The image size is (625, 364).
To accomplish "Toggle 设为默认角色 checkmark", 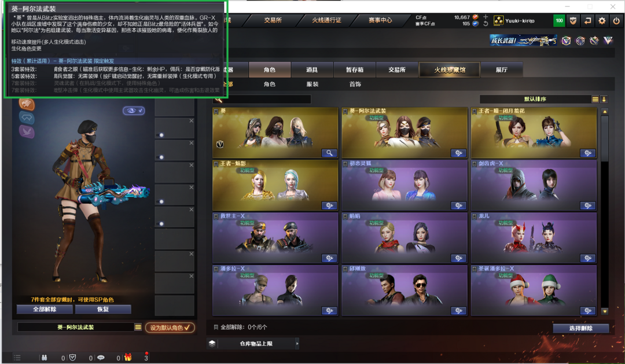I will 170,328.
